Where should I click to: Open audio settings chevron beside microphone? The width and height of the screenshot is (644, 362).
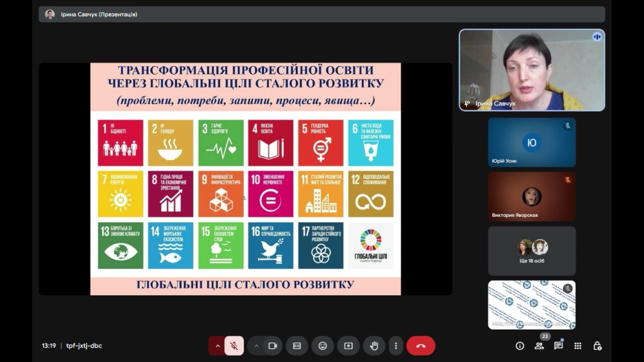click(x=218, y=346)
